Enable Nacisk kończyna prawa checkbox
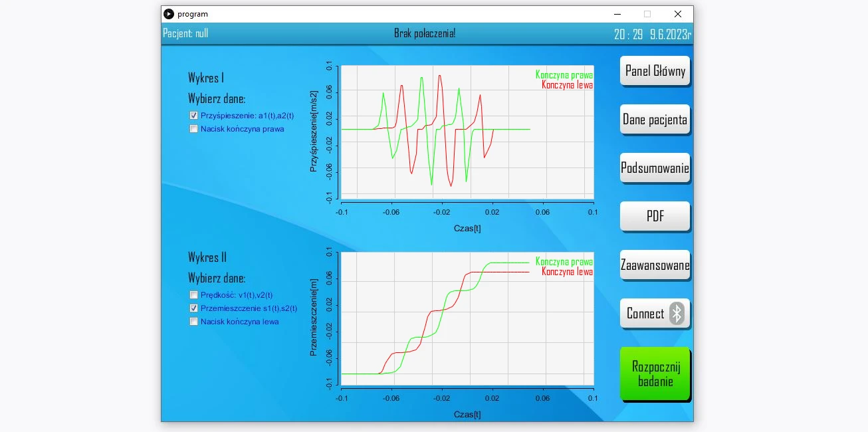 click(194, 129)
